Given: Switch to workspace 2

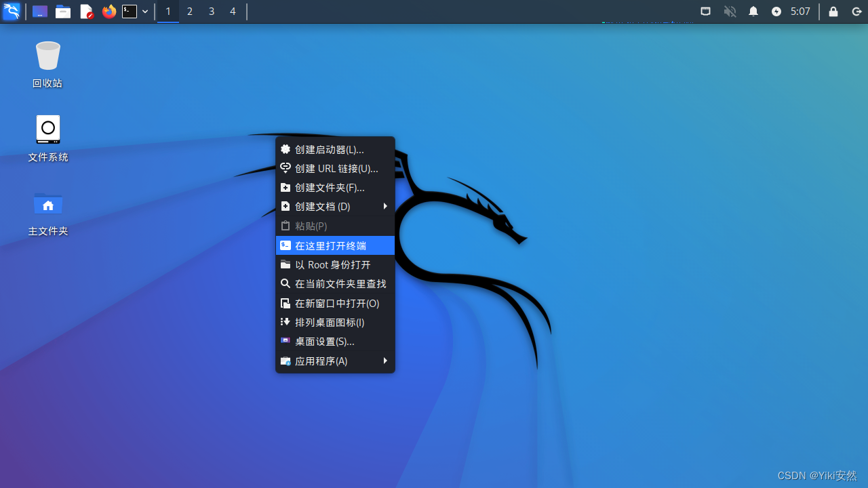Looking at the screenshot, I should point(190,12).
